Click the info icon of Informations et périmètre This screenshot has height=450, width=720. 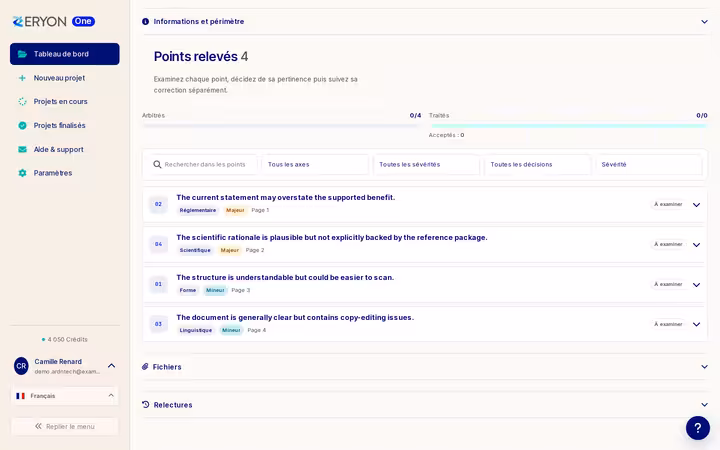click(146, 22)
